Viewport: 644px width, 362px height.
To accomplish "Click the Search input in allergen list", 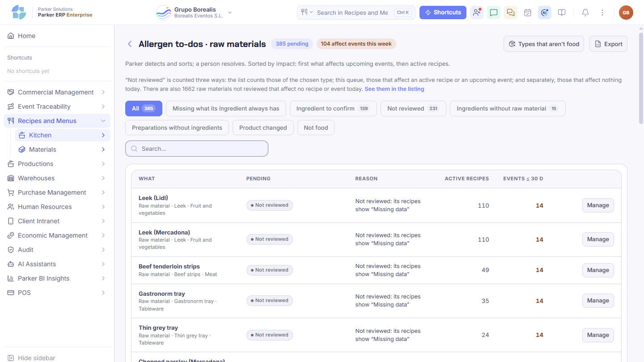I will 197,149.
